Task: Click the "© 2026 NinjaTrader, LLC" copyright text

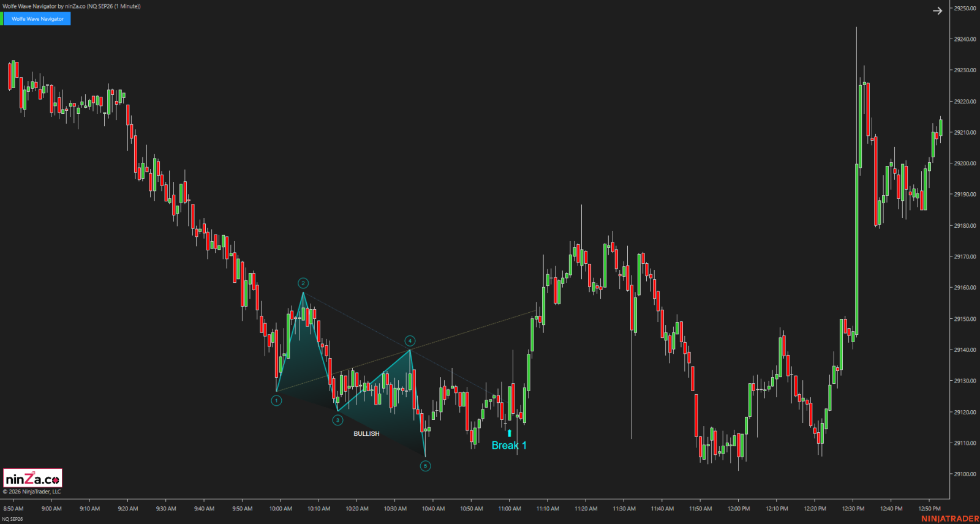Action: coord(32,492)
